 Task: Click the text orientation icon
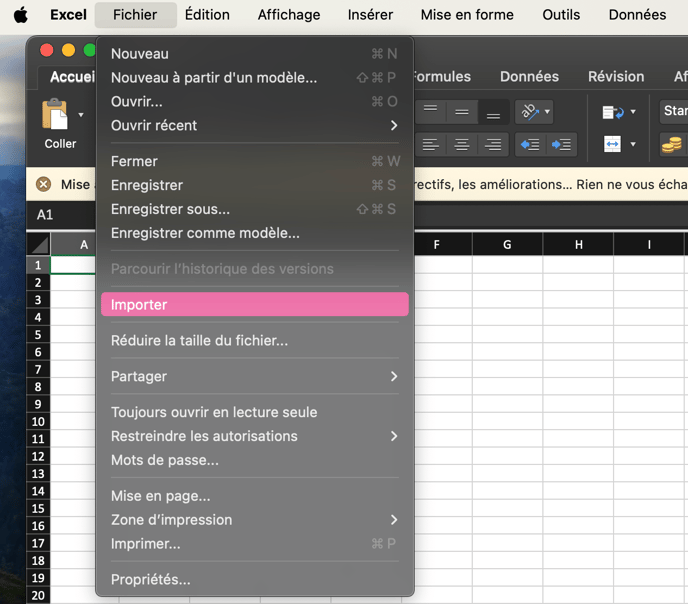coord(530,112)
